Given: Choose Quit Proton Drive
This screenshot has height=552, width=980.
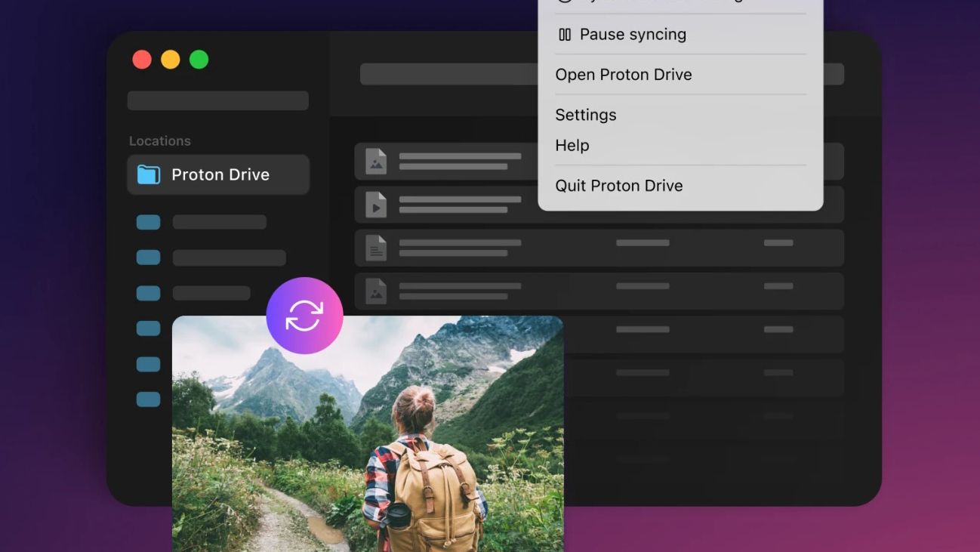Looking at the screenshot, I should 619,185.
